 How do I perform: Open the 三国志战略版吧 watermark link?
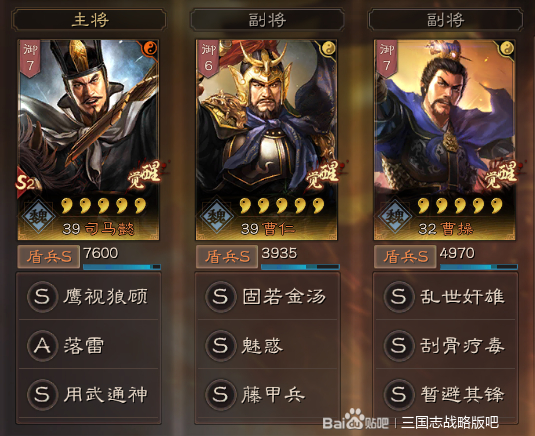point(449,423)
